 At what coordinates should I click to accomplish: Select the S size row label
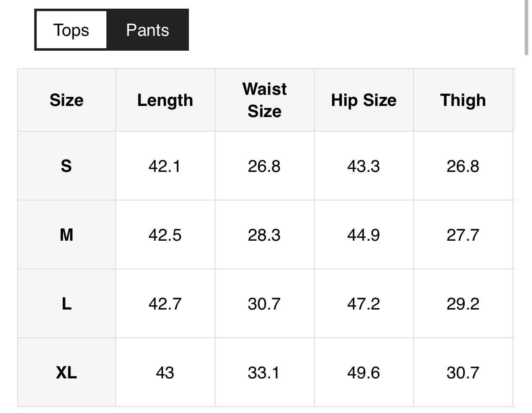coord(66,166)
